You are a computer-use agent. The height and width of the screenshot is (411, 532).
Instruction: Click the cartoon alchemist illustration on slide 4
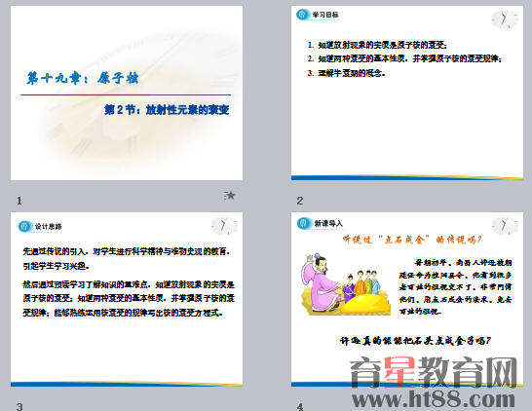coord(345,284)
